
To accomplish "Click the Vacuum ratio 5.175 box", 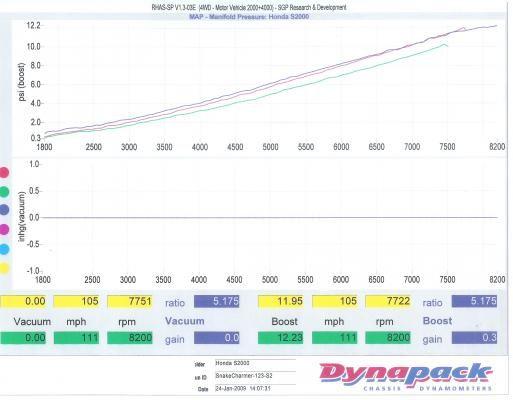I will click(217, 301).
